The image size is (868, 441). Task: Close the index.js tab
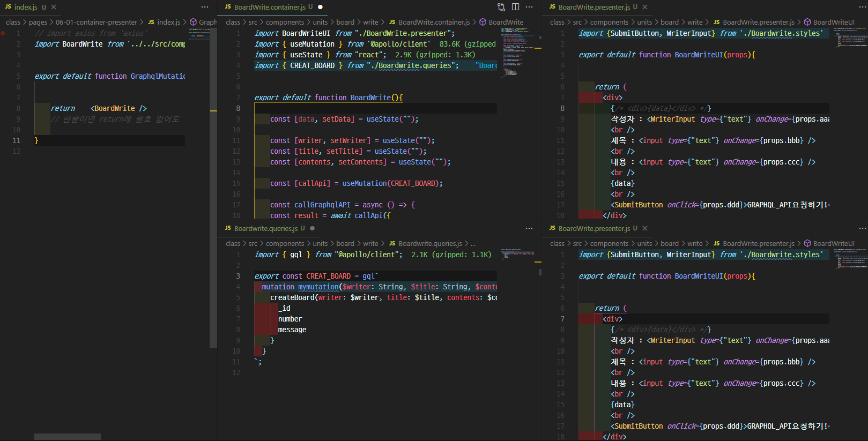(54, 7)
